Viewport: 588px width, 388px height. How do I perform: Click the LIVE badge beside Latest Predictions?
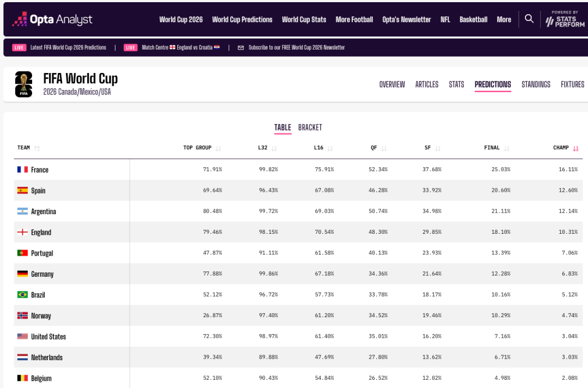click(x=19, y=47)
